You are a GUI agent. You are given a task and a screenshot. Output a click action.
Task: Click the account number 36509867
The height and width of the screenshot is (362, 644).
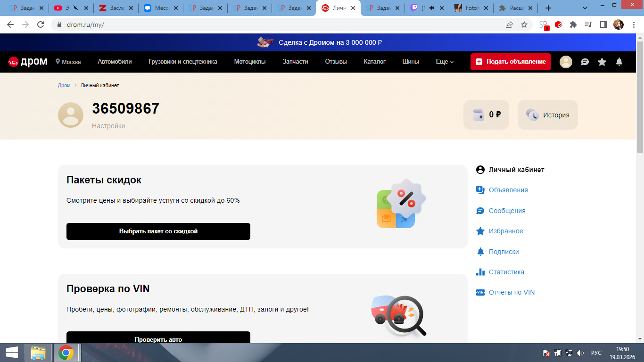[126, 108]
